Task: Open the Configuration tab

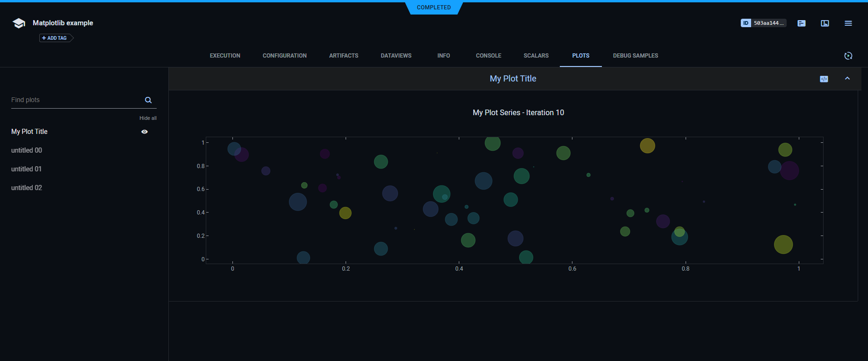Action: tap(284, 56)
